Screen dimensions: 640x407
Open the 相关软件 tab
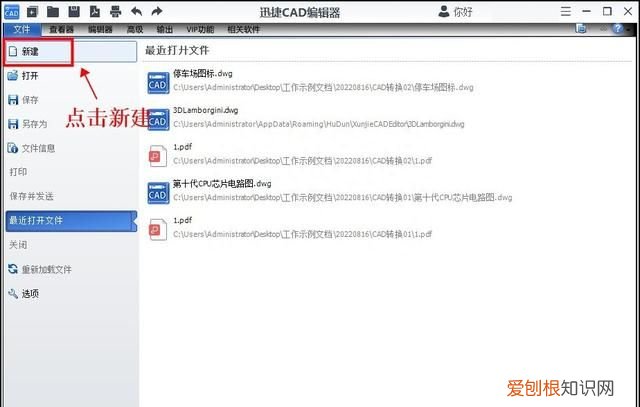point(243,29)
